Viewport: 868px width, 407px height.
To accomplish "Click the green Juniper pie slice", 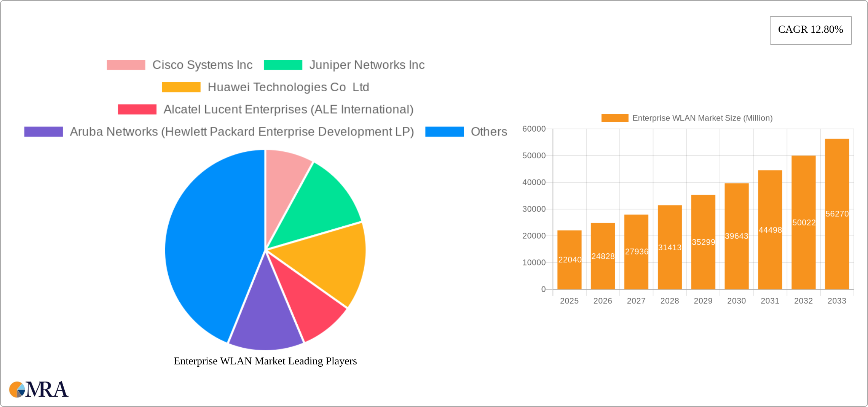I will [320, 205].
